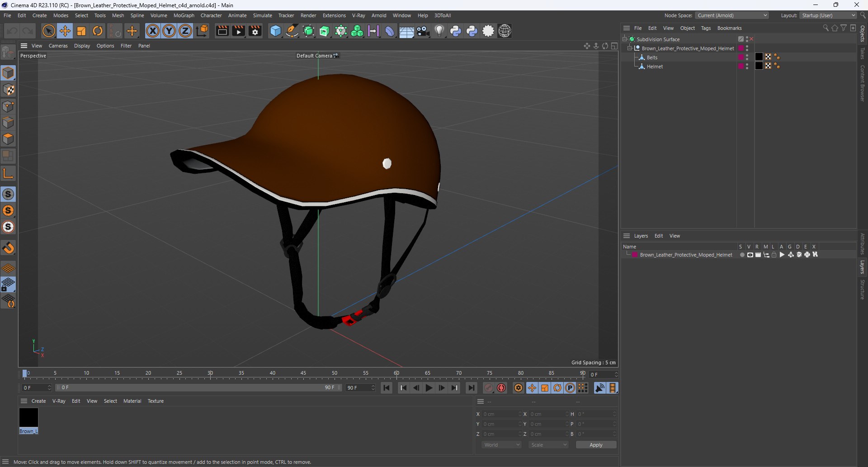Toggle autokeying record button
The image size is (868, 467).
point(501,388)
